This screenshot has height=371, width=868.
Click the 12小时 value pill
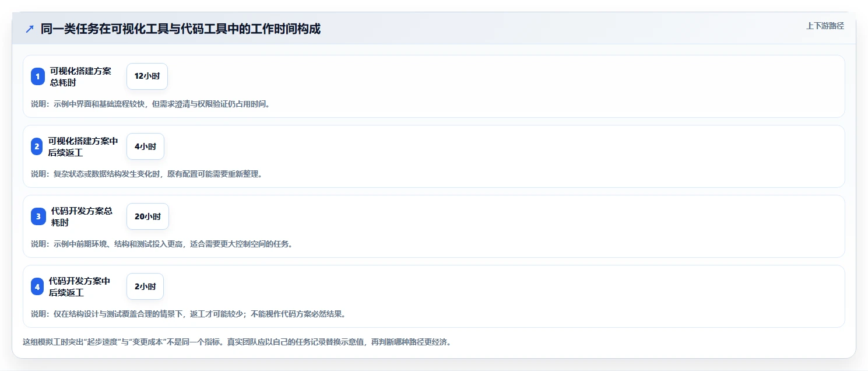147,76
